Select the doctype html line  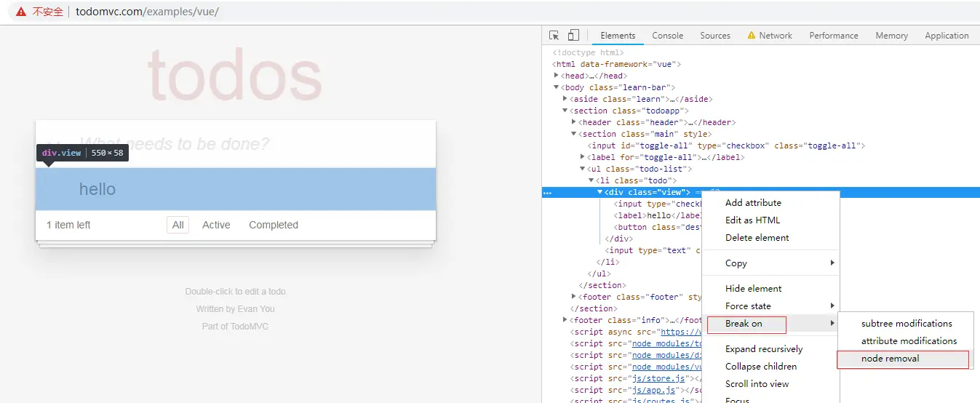pos(588,52)
